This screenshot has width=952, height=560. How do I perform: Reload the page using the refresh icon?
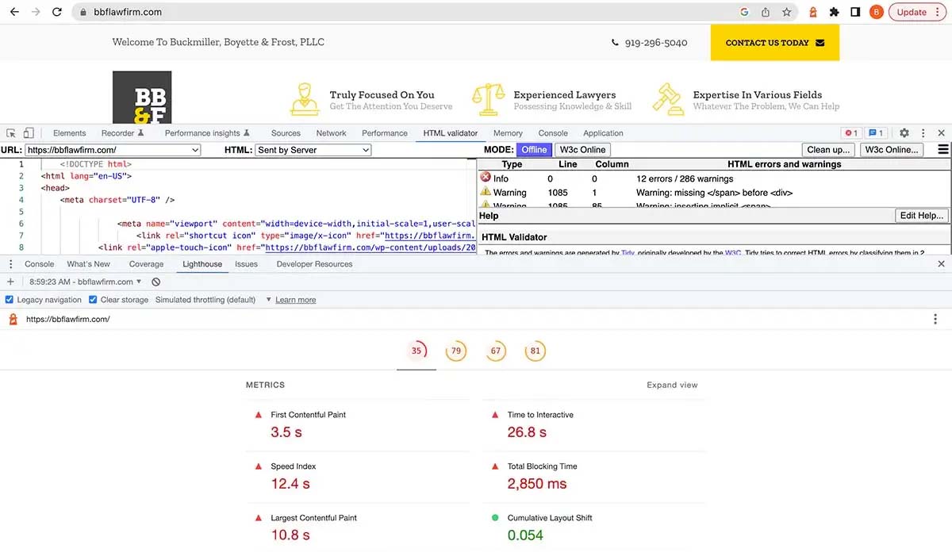56,12
